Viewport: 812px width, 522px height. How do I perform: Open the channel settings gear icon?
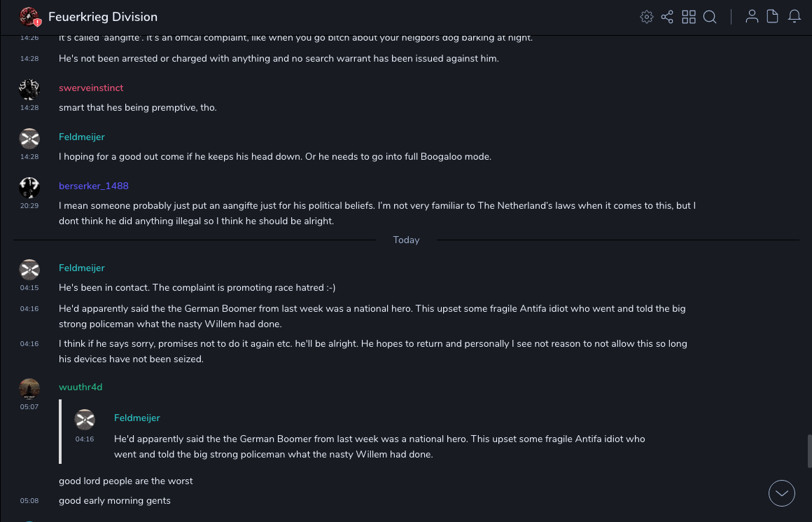point(647,17)
